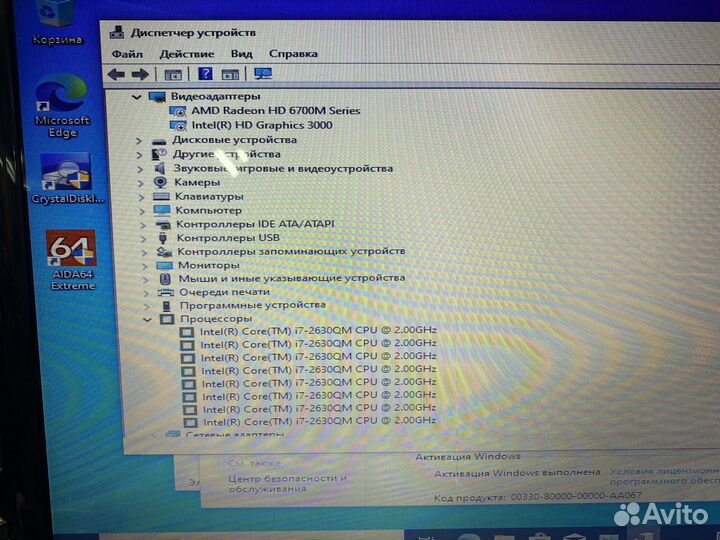
Task: Click the Видеоадаптеры display adapter icon
Action: [157, 97]
